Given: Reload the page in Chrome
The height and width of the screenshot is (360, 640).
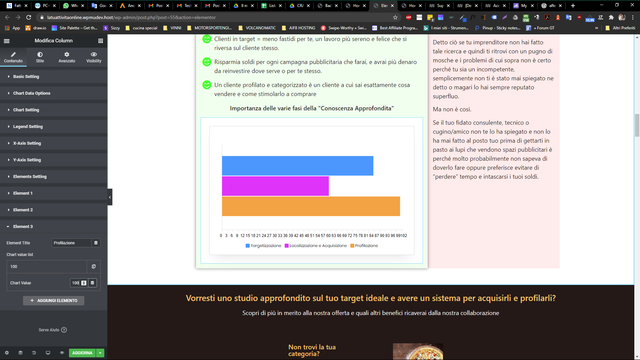Looking at the screenshot, I should tap(29, 18).
